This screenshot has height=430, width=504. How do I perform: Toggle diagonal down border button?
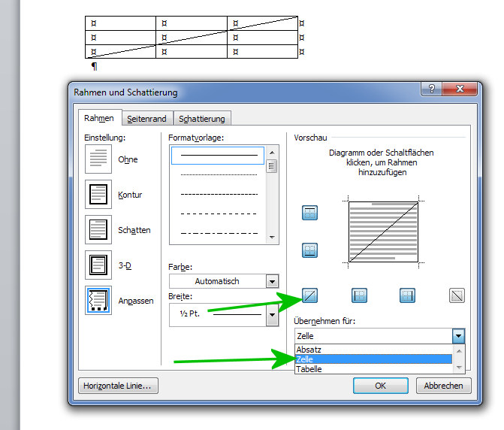coord(457,295)
